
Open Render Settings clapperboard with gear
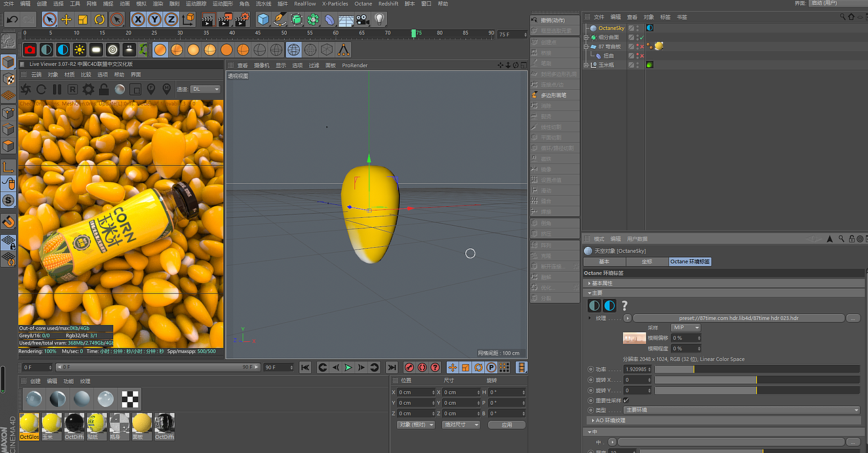(x=241, y=19)
